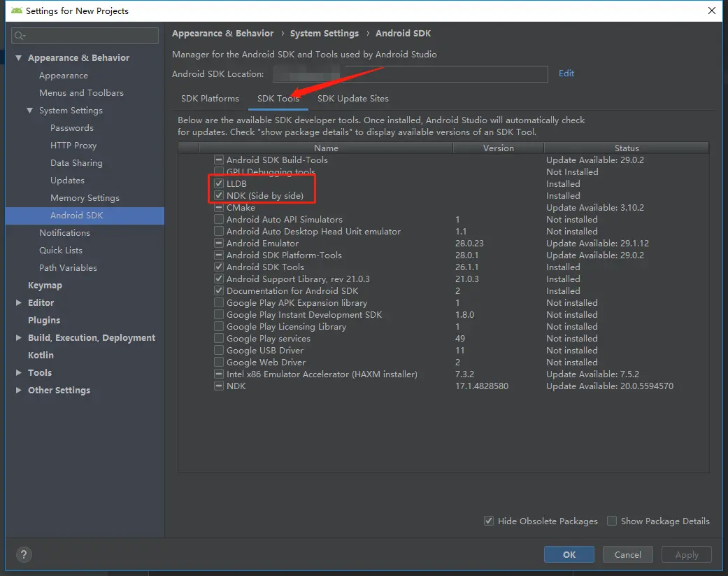Collapse System Settings tree node
Viewport: 728px width, 576px height.
point(29,111)
